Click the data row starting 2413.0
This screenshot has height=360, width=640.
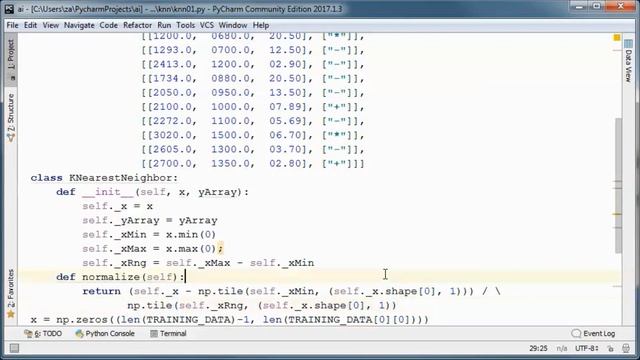coord(253,64)
